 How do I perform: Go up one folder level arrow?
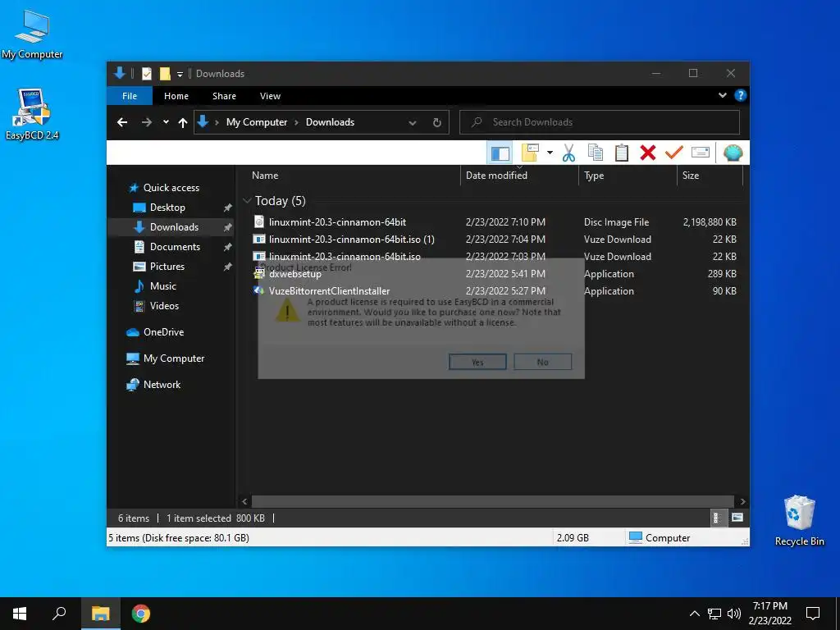click(183, 122)
